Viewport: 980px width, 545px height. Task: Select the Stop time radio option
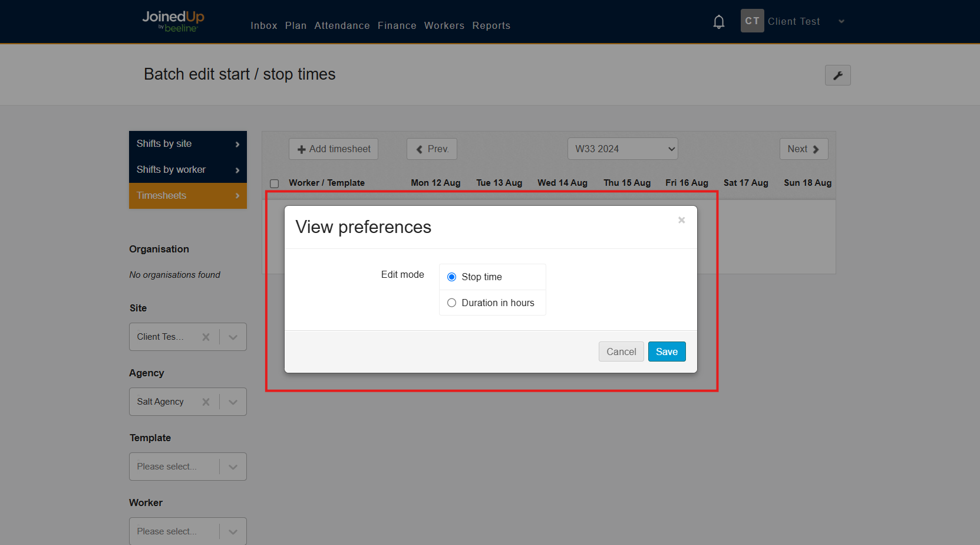click(451, 277)
